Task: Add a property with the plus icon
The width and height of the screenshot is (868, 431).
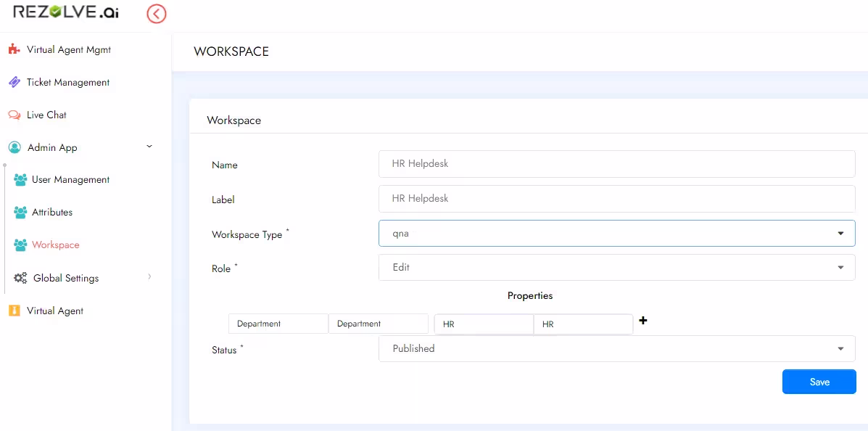Action: [x=642, y=320]
